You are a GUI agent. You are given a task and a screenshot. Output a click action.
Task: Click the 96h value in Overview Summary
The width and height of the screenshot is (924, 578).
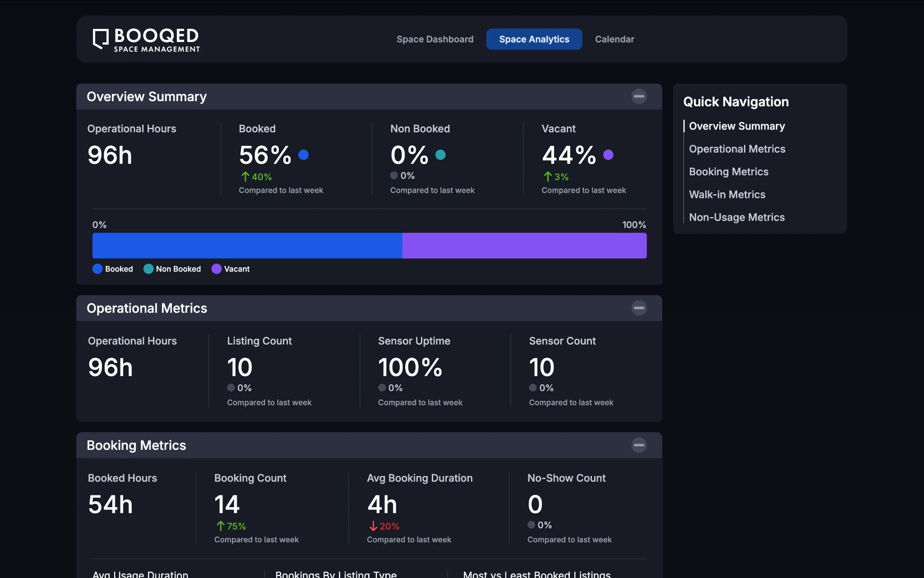point(110,155)
